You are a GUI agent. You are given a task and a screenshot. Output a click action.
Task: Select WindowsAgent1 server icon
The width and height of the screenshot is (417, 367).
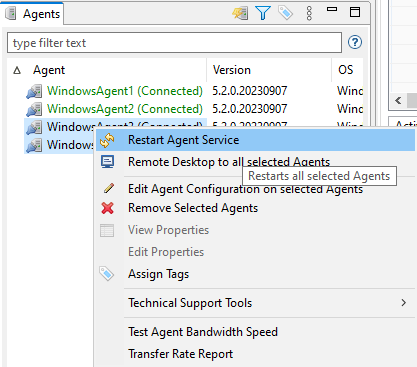(x=34, y=91)
